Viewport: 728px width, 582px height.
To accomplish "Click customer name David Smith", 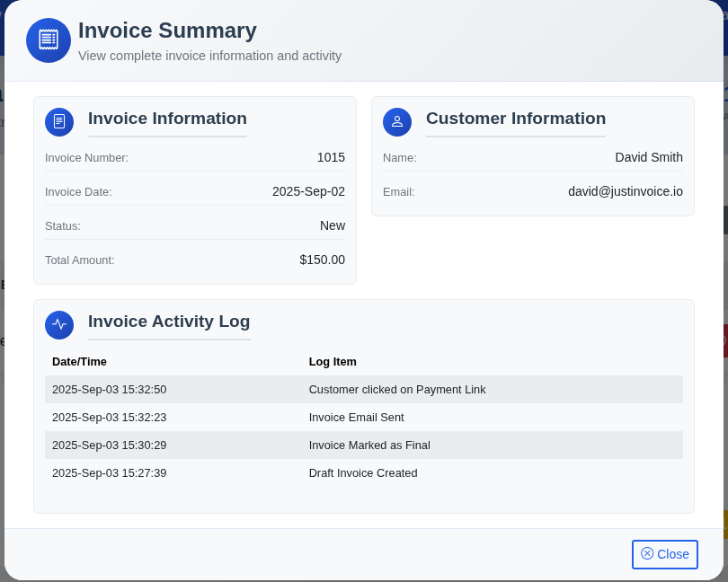I will click(x=649, y=157).
